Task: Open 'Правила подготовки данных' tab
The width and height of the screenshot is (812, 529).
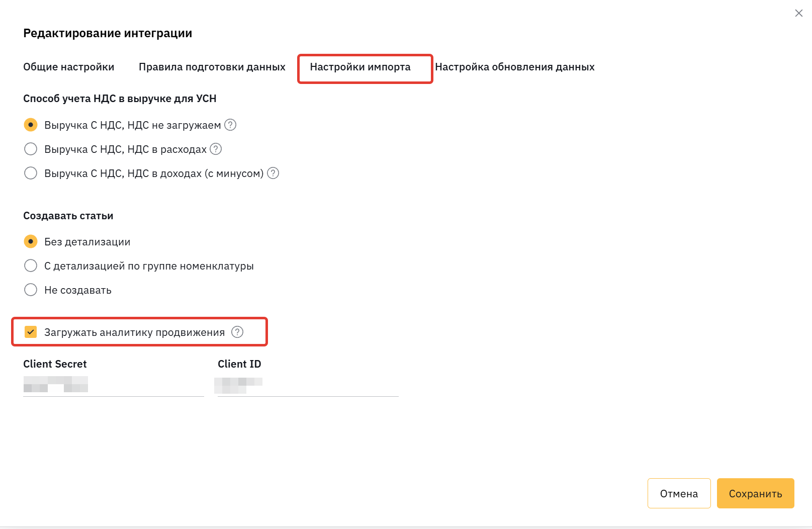Action: click(x=212, y=67)
